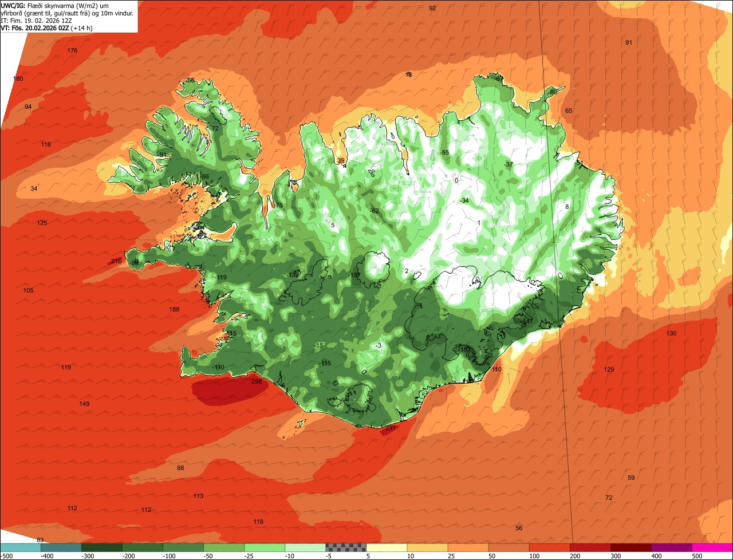Image resolution: width=733 pixels, height=560 pixels.
Task: Click the '39' value on the north coast
Action: click(x=341, y=161)
